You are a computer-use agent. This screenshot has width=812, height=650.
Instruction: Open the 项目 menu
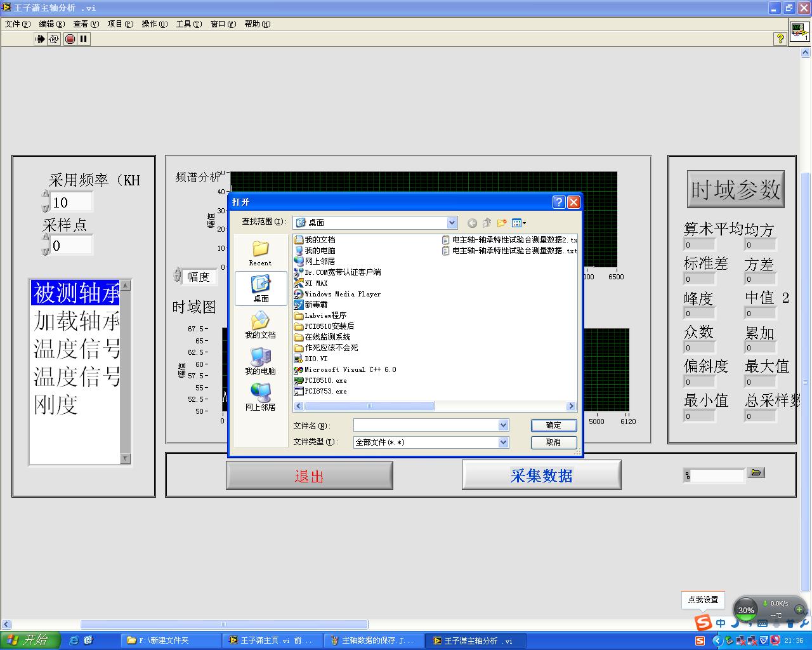(121, 24)
